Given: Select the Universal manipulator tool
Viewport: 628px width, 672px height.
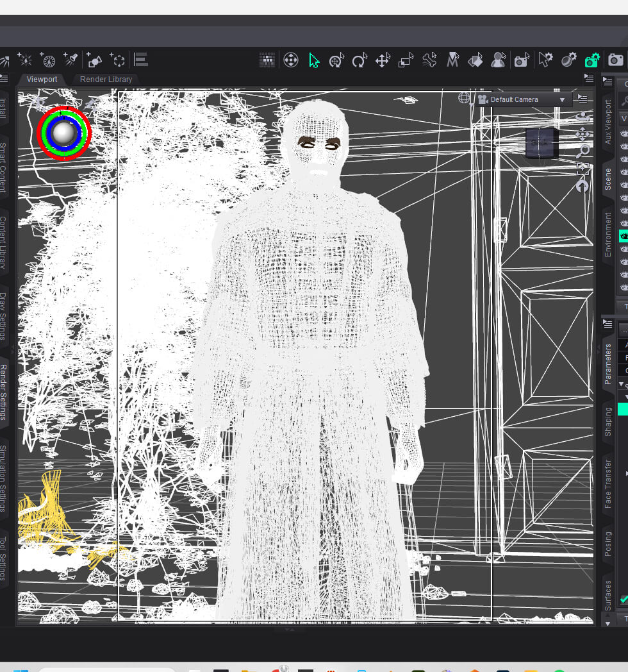Looking at the screenshot, I should pyautogui.click(x=336, y=60).
